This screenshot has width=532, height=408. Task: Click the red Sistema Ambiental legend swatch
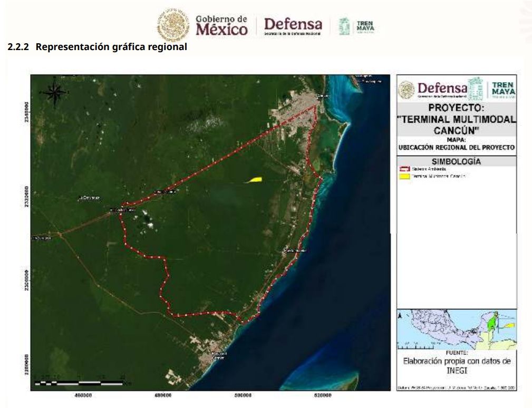pyautogui.click(x=405, y=169)
